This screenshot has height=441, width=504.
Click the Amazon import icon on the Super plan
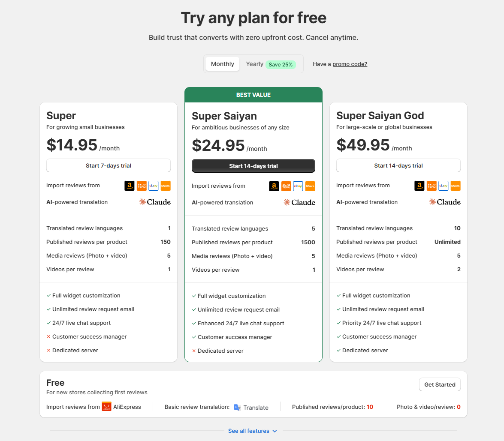click(x=129, y=186)
